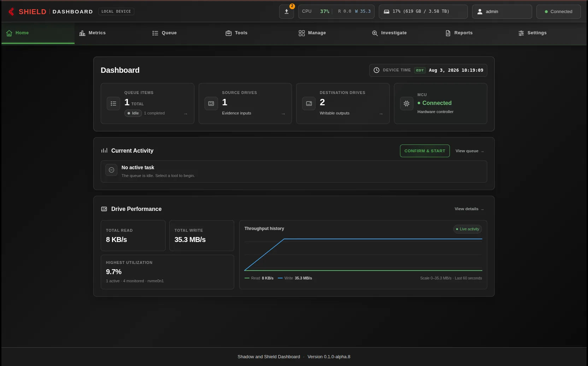Click the device time clock icon
This screenshot has height=366, width=588.
[377, 70]
